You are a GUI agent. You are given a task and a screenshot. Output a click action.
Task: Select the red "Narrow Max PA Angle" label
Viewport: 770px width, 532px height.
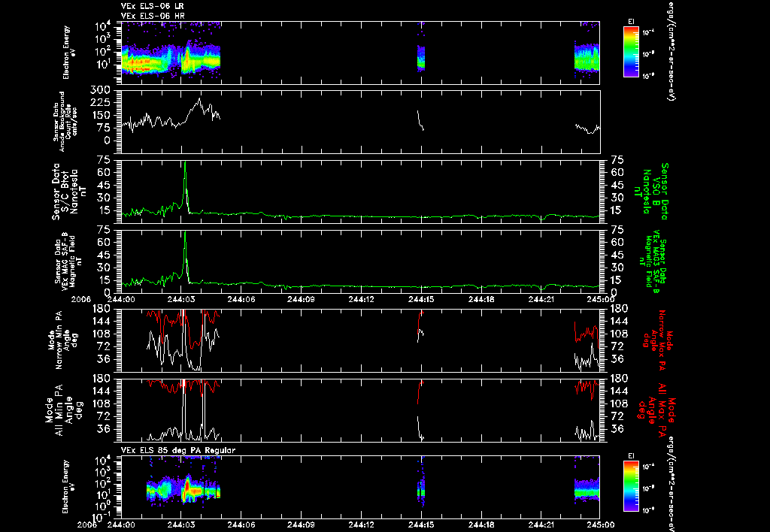tap(658, 342)
